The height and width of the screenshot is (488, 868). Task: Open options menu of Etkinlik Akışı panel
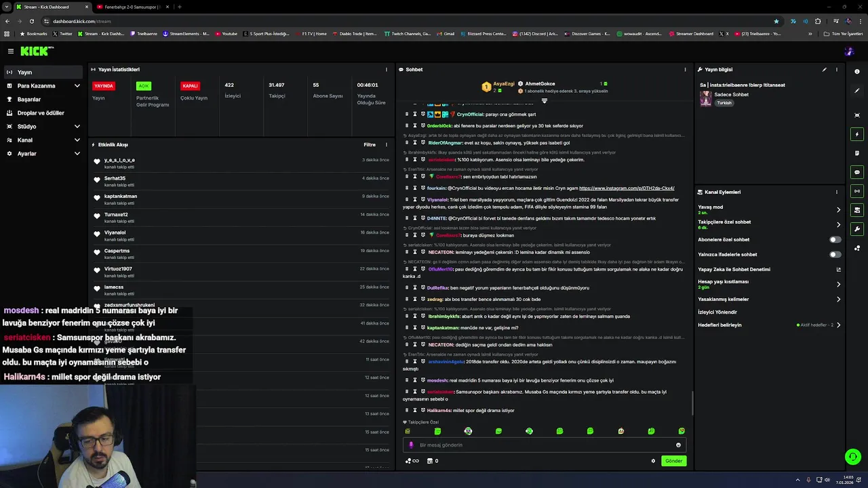387,144
